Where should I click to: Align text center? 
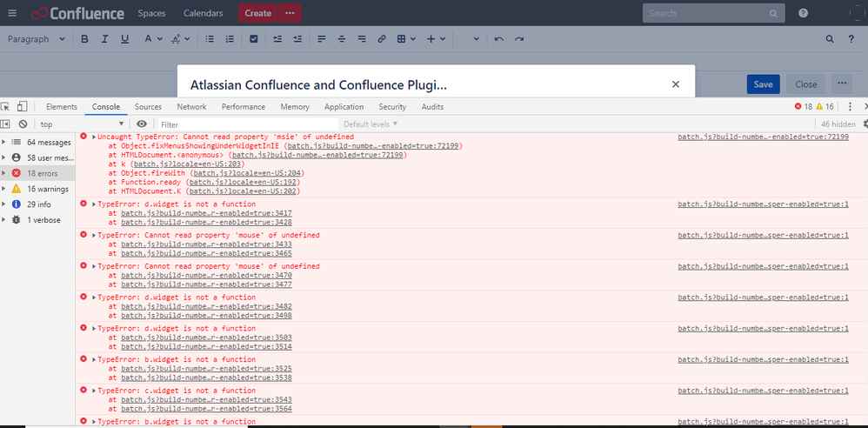coord(342,39)
